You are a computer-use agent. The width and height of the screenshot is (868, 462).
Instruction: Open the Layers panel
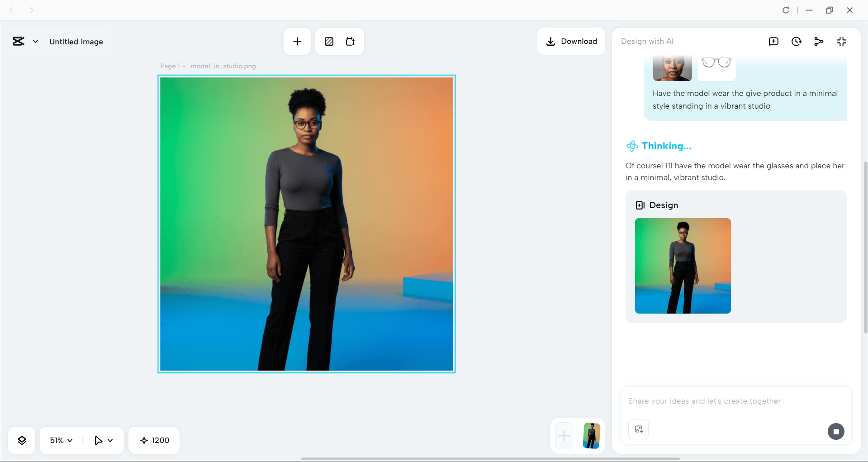pyautogui.click(x=21, y=440)
